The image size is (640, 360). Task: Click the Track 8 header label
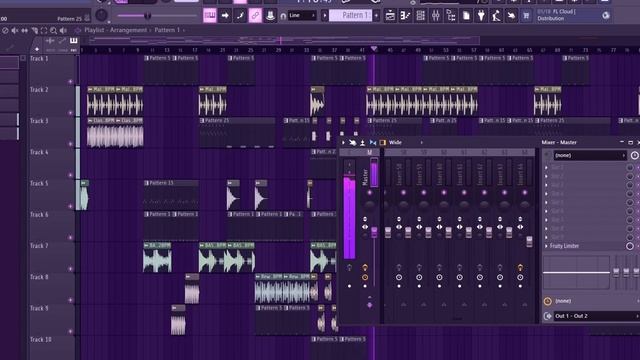39,277
